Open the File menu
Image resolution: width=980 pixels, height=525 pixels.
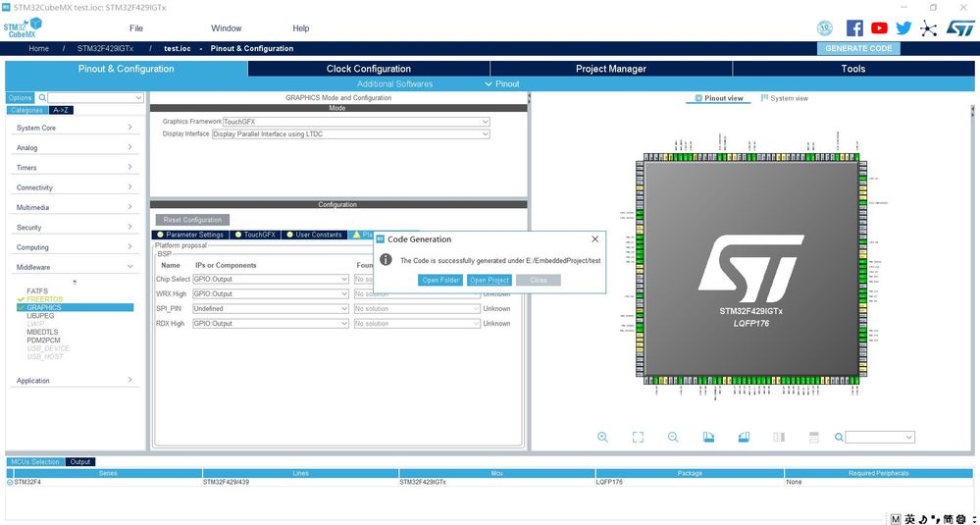point(135,28)
